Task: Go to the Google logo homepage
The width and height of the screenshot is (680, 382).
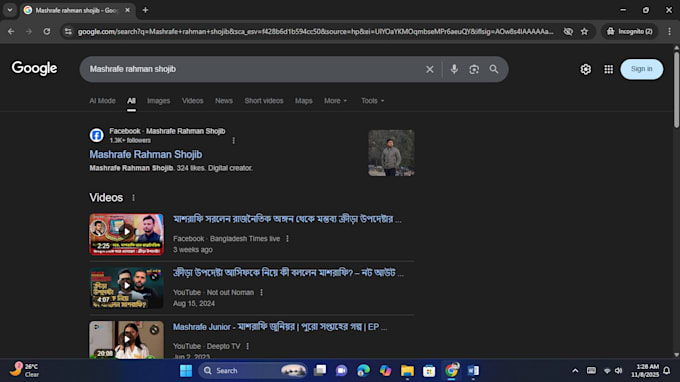Action: click(x=34, y=69)
